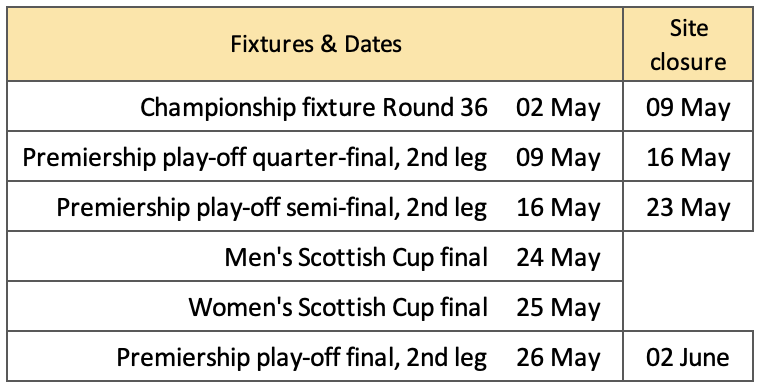The image size is (762, 390).
Task: Select the Men's Scottish Cup final text
Action: coord(356,257)
